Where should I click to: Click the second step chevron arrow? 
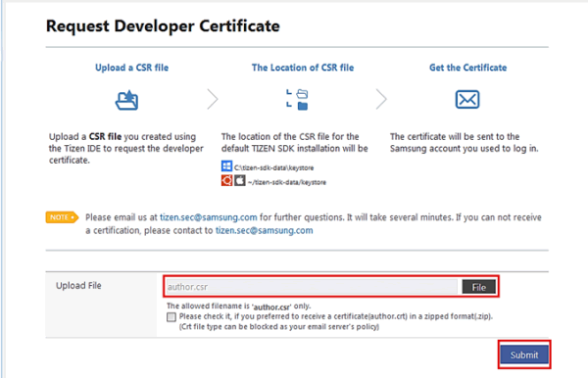click(381, 99)
